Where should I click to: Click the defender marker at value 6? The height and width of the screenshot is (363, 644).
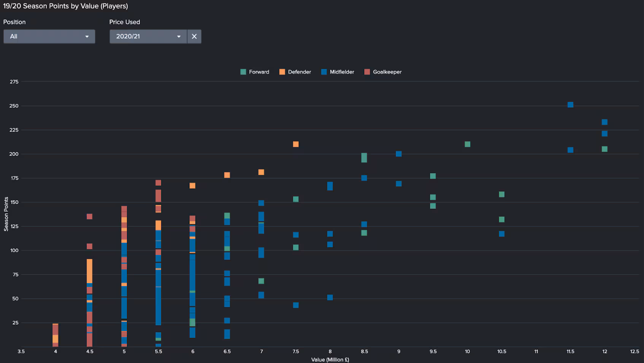(192, 186)
